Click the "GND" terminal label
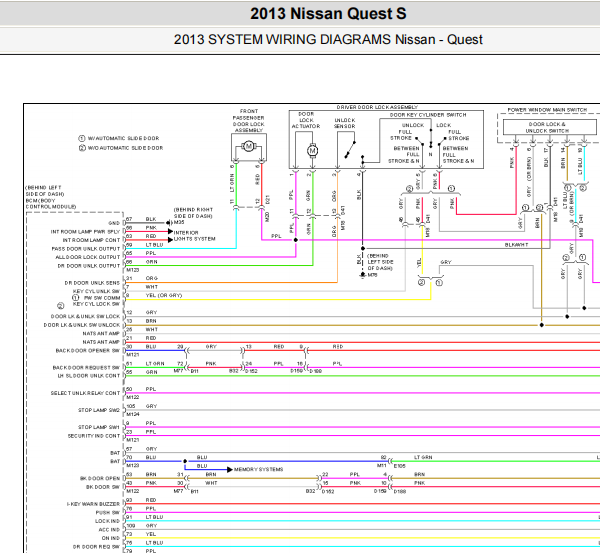600x553 pixels. [114, 223]
